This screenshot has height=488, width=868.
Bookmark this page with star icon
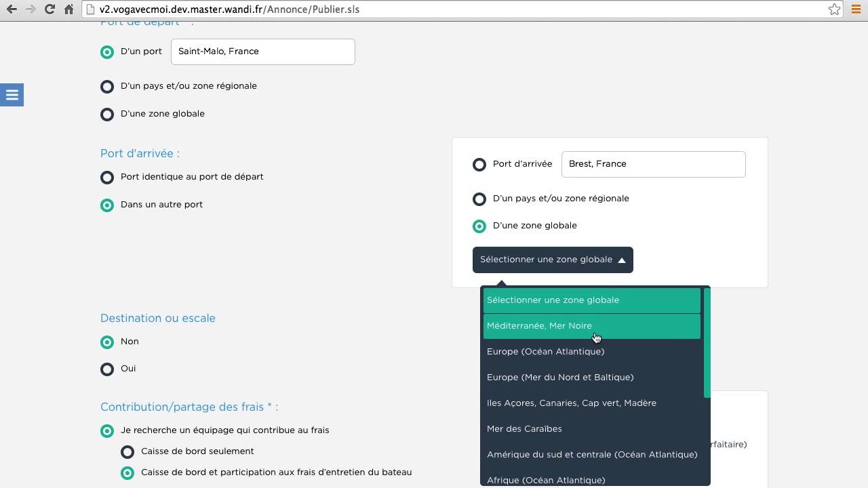[834, 9]
